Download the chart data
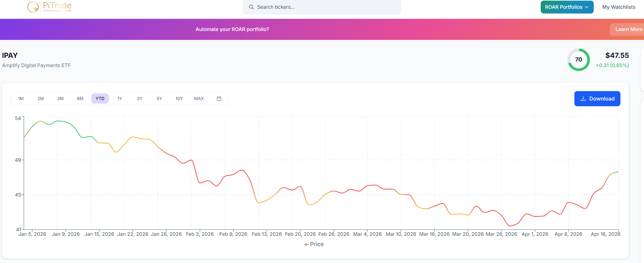Viewport: 644px width, 263px height. (x=597, y=99)
